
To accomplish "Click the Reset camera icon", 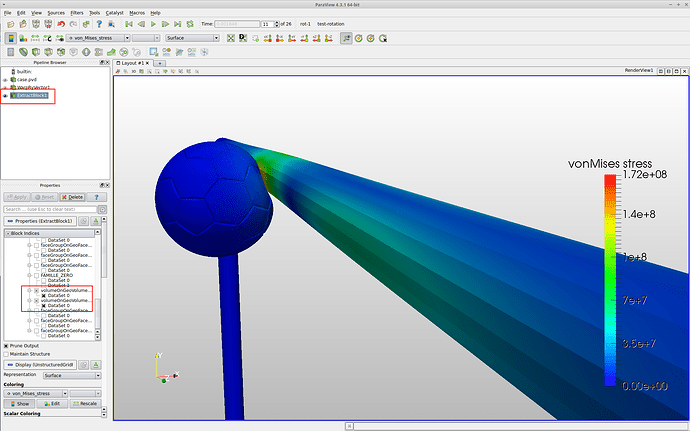I will pos(230,38).
